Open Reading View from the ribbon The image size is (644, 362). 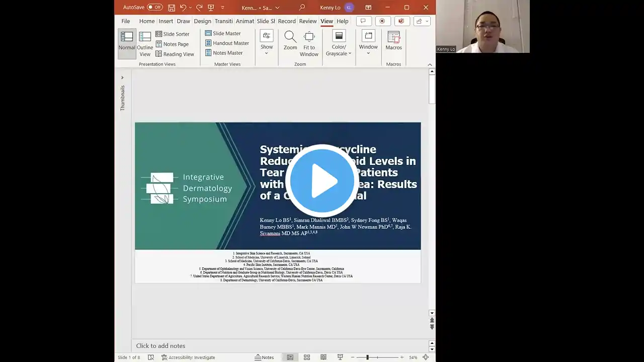click(x=175, y=54)
